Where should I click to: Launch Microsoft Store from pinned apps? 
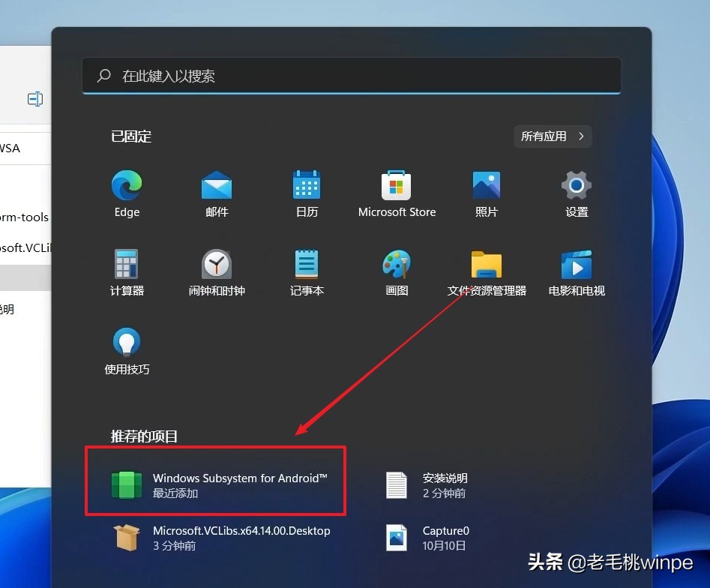click(397, 193)
